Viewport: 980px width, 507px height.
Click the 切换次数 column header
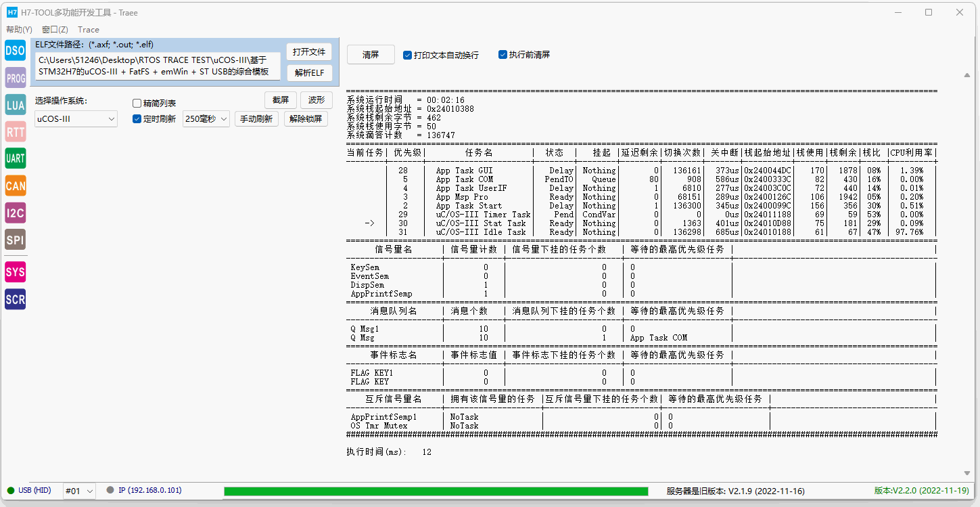tap(682, 153)
